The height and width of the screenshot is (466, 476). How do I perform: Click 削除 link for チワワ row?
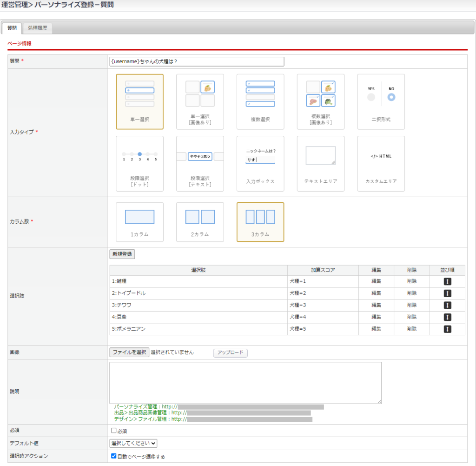411,305
